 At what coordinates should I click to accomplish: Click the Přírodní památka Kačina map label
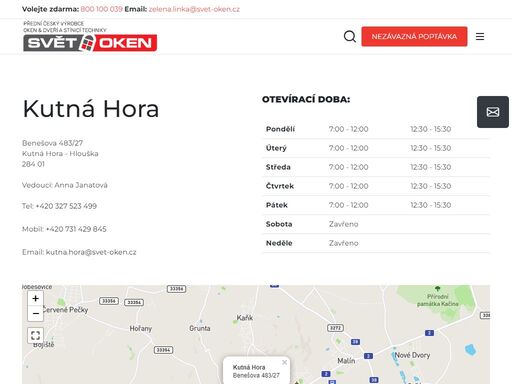coord(438,300)
